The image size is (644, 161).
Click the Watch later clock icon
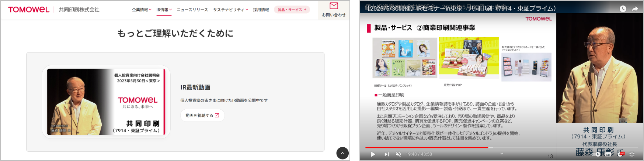(x=623, y=8)
